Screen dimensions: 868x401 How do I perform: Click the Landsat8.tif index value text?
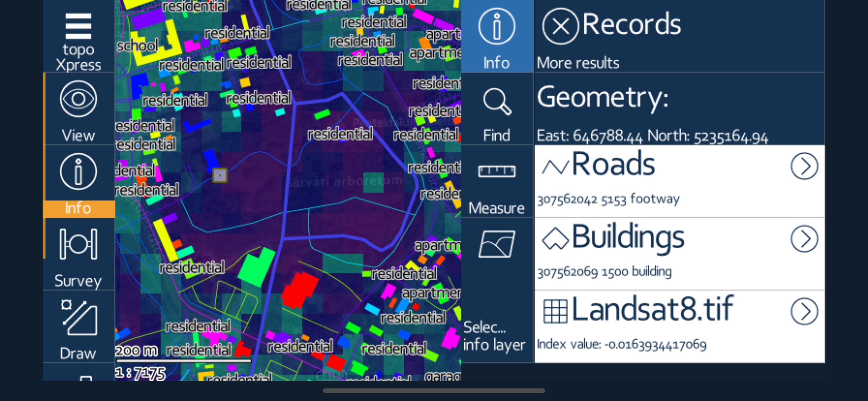tap(621, 344)
